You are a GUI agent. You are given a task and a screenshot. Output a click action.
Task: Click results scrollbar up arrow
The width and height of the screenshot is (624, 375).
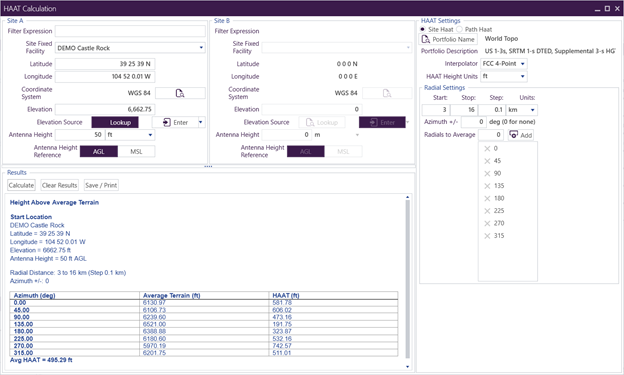pyautogui.click(x=408, y=197)
